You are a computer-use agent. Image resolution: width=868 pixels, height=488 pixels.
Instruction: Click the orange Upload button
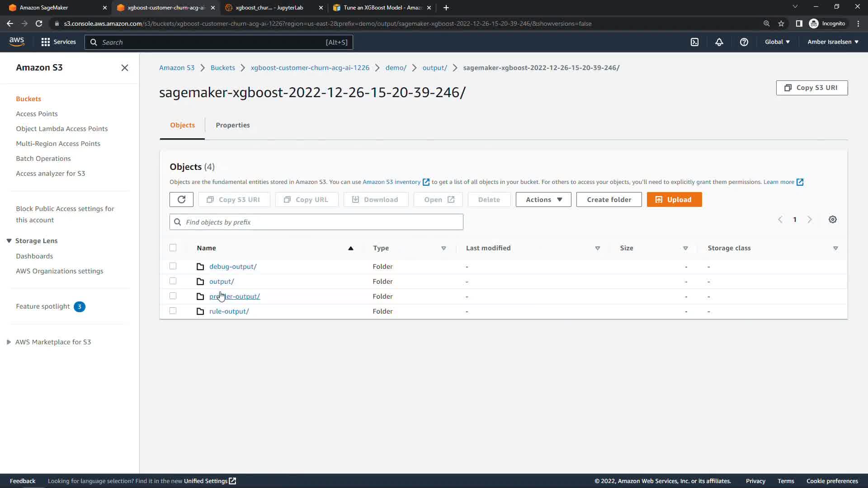tap(674, 200)
